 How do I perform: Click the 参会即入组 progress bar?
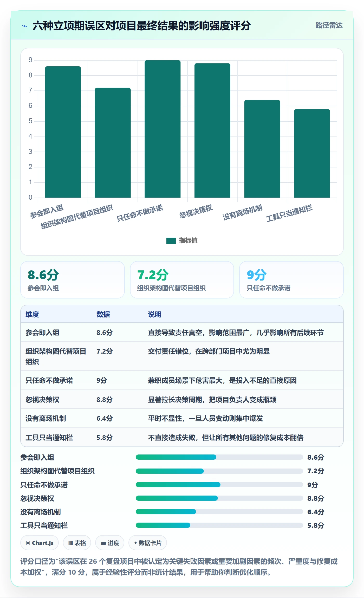tap(219, 457)
